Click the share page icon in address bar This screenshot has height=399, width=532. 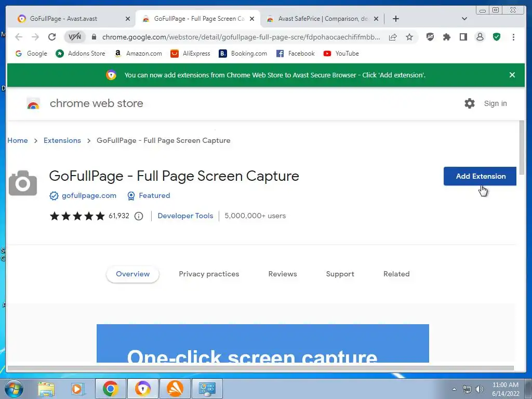coord(393,37)
